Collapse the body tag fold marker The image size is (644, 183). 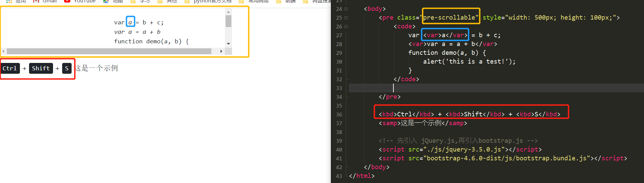[346, 9]
